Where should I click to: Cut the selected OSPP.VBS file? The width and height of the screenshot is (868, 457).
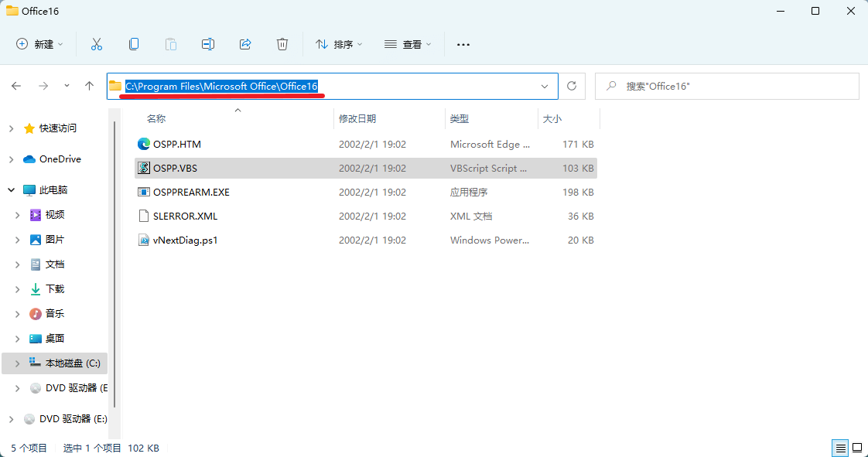(x=96, y=44)
